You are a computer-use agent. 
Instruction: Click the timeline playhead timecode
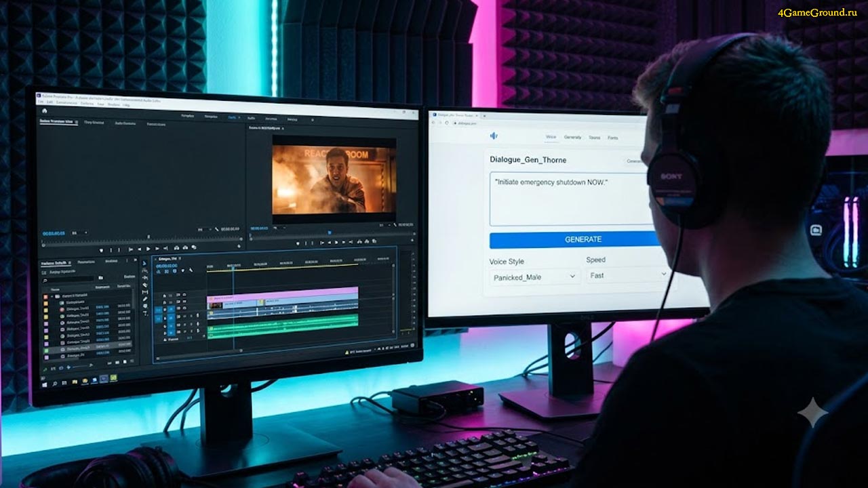tap(167, 266)
